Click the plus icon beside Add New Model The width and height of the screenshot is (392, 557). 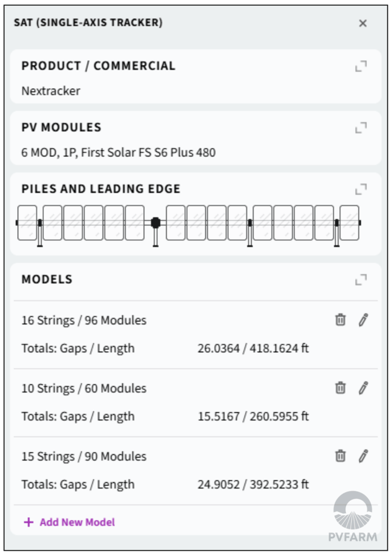click(28, 522)
